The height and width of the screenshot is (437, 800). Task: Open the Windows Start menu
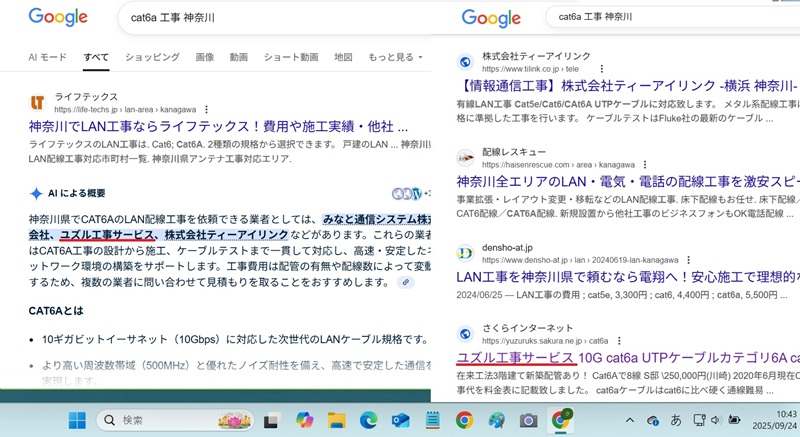(x=78, y=420)
